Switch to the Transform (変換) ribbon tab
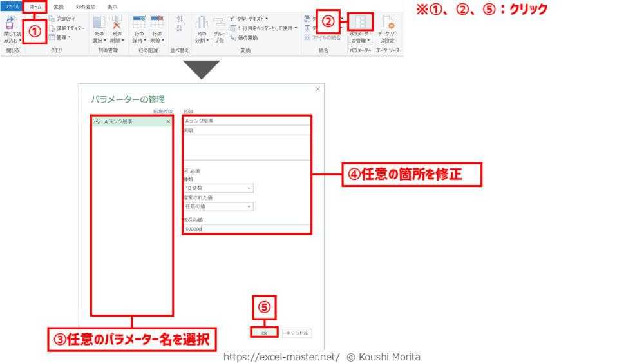The height and width of the screenshot is (363, 644). pos(59,6)
